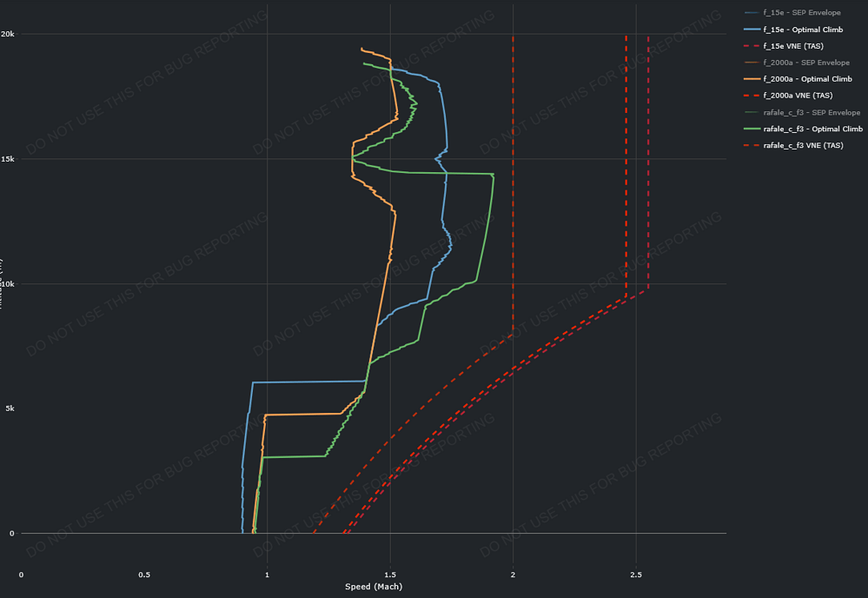This screenshot has width=868, height=598.
Task: Click the Speed (Mach) x-axis title
Action: pos(374,587)
